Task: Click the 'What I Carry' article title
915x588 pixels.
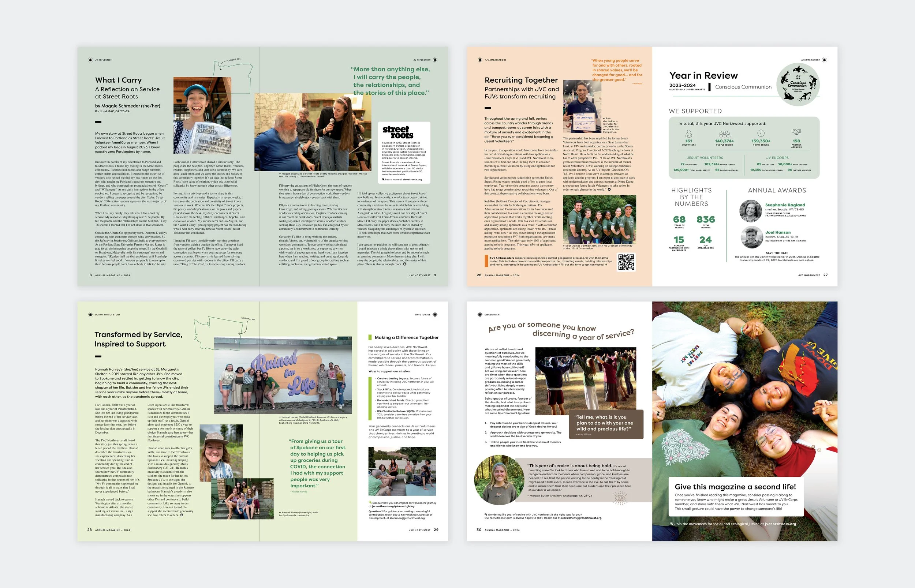Action: click(118, 80)
